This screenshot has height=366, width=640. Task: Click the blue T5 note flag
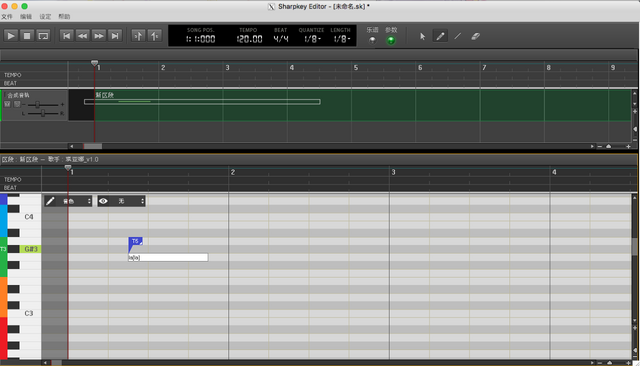point(136,242)
